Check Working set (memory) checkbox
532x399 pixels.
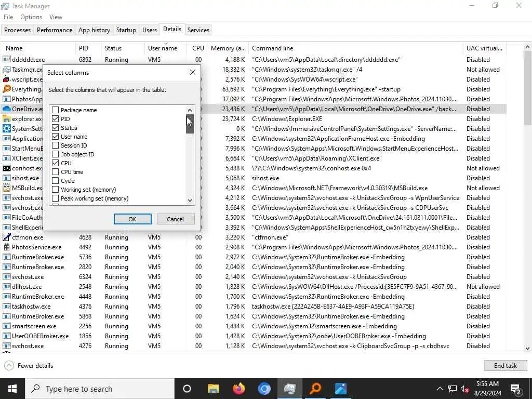tap(55, 189)
